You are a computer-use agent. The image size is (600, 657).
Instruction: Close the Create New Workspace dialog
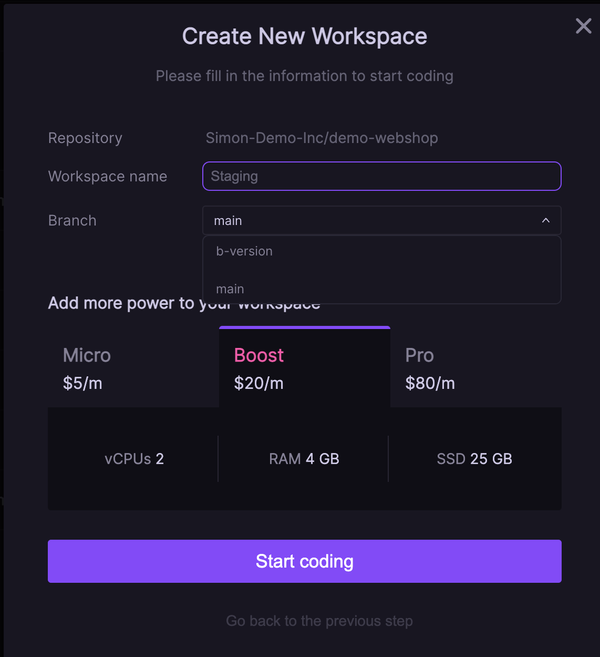click(x=583, y=26)
